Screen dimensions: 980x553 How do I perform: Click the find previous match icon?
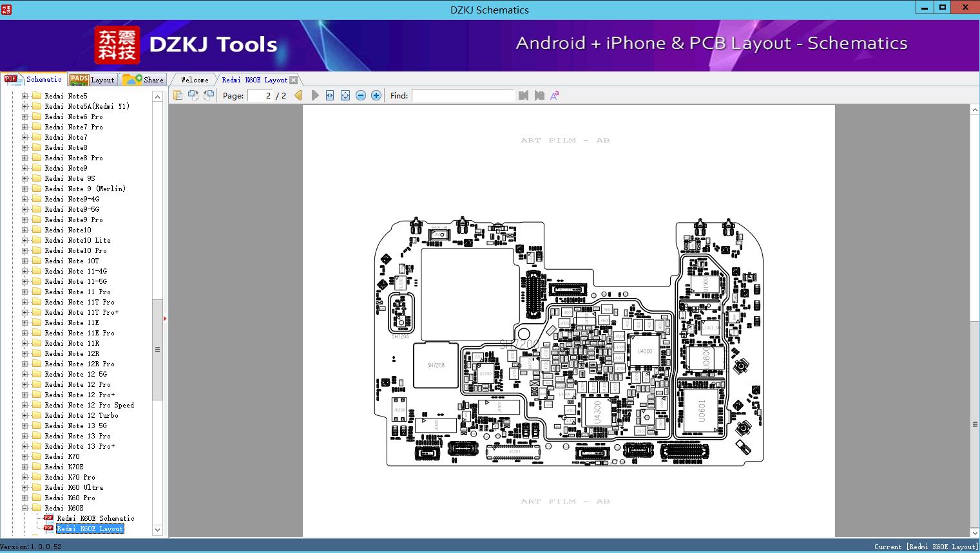tap(523, 95)
